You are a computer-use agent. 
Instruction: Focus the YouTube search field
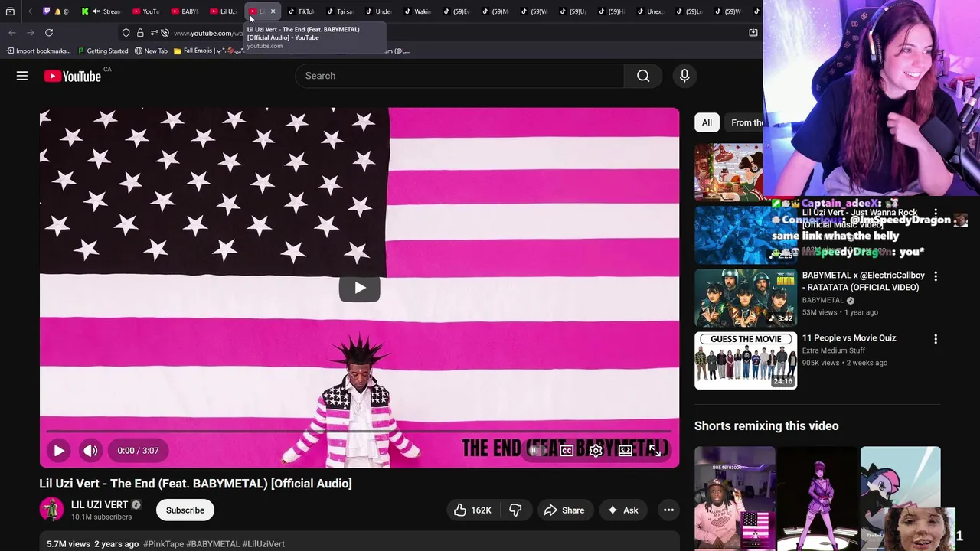pos(459,76)
